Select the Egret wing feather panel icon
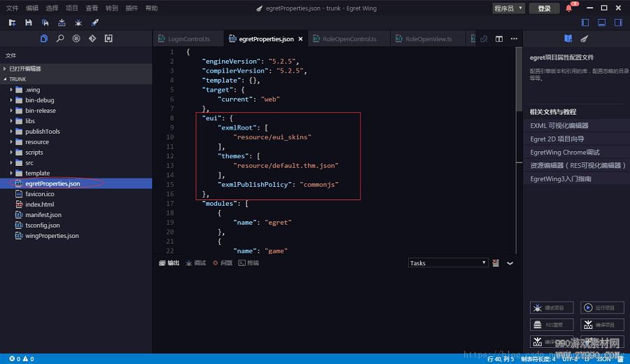The width and height of the screenshot is (630, 364). 584,38
